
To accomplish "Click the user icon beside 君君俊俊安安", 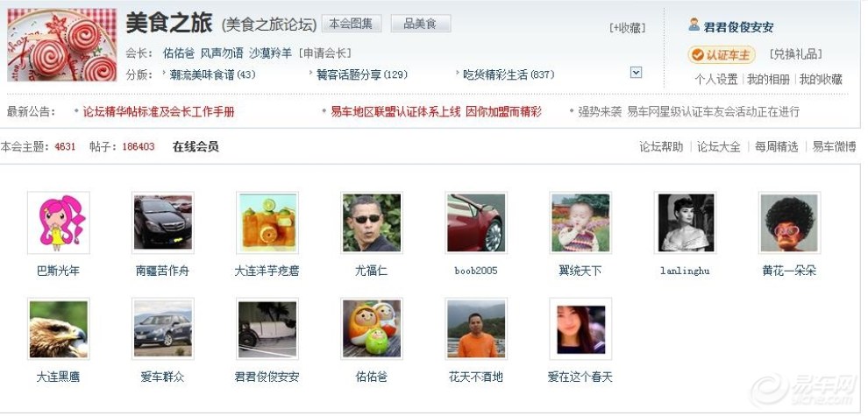I will (694, 25).
